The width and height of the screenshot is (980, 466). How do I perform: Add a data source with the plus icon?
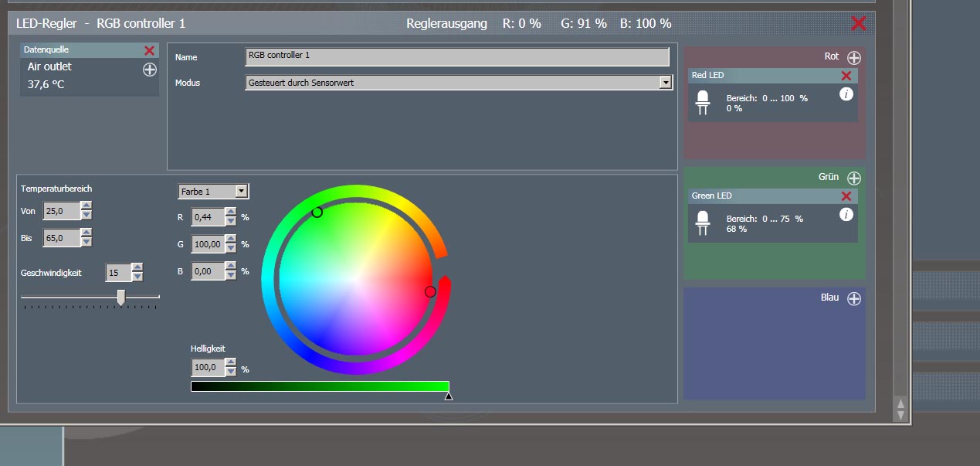click(x=150, y=70)
